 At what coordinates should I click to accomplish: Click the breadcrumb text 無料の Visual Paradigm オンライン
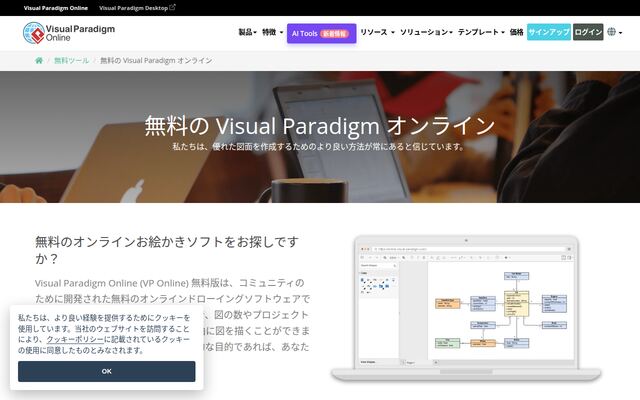156,60
